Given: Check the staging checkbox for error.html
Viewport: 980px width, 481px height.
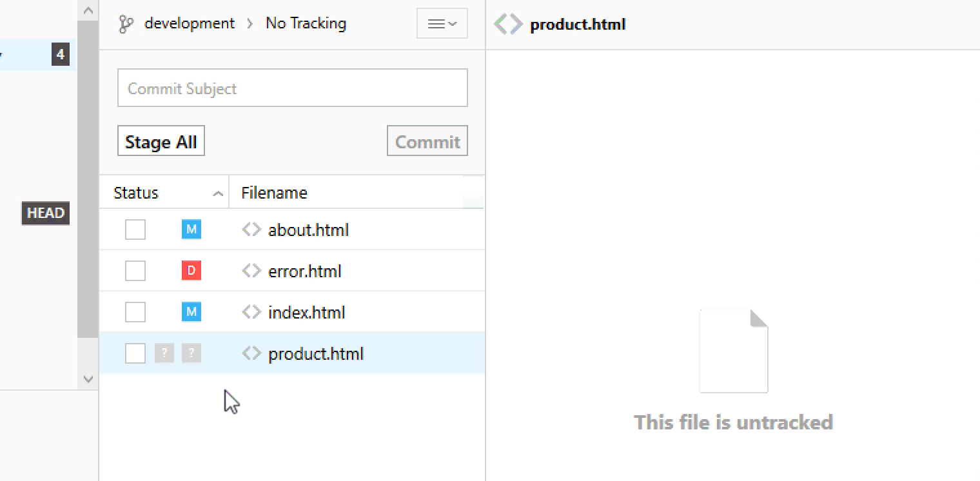Looking at the screenshot, I should tap(135, 271).
